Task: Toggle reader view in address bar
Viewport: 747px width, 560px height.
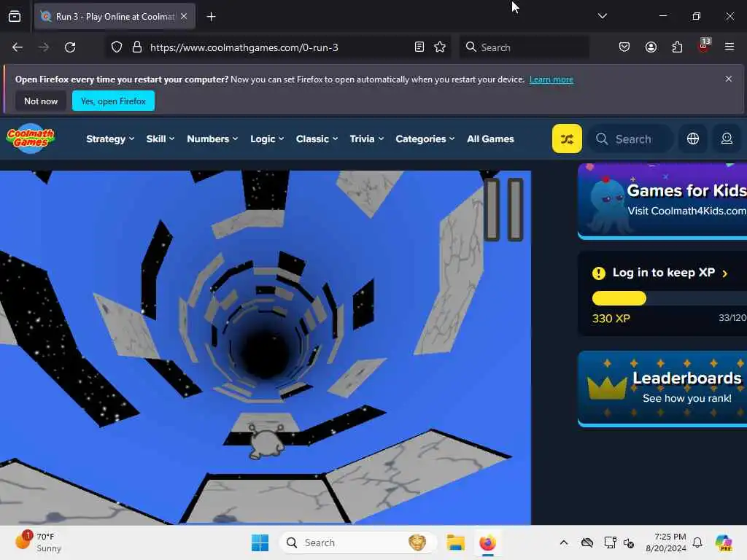Action: coord(419,47)
